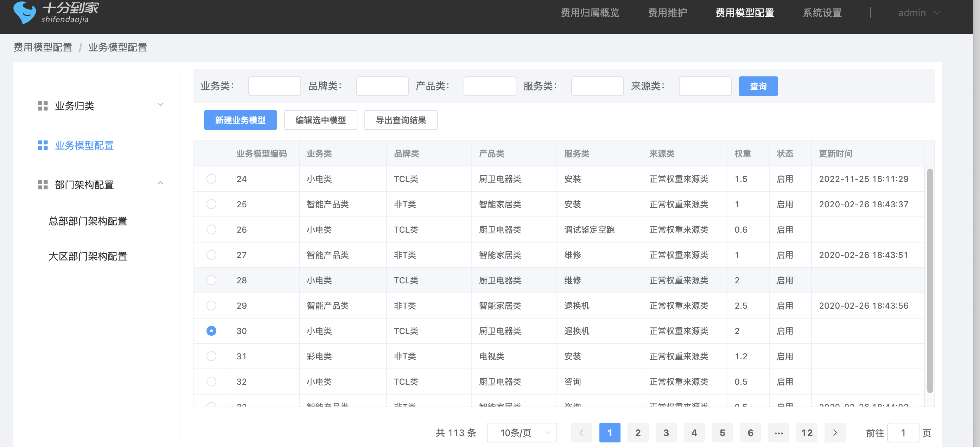Viewport: 980px width, 447px height.
Task: Click current page 1 button
Action: tap(610, 432)
